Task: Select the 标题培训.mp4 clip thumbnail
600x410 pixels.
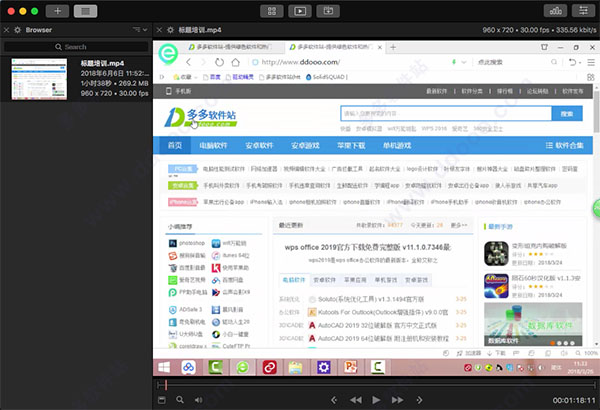Action: 39,79
